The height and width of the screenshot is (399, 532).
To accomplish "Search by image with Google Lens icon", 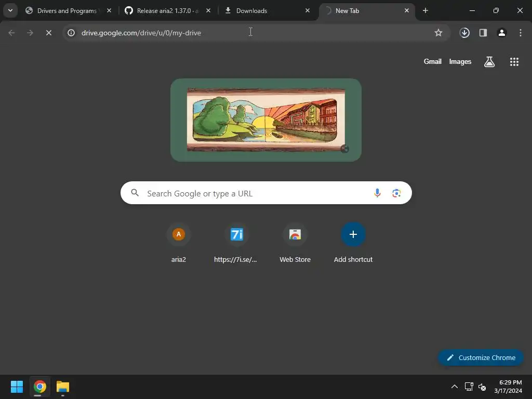I will [x=396, y=193].
